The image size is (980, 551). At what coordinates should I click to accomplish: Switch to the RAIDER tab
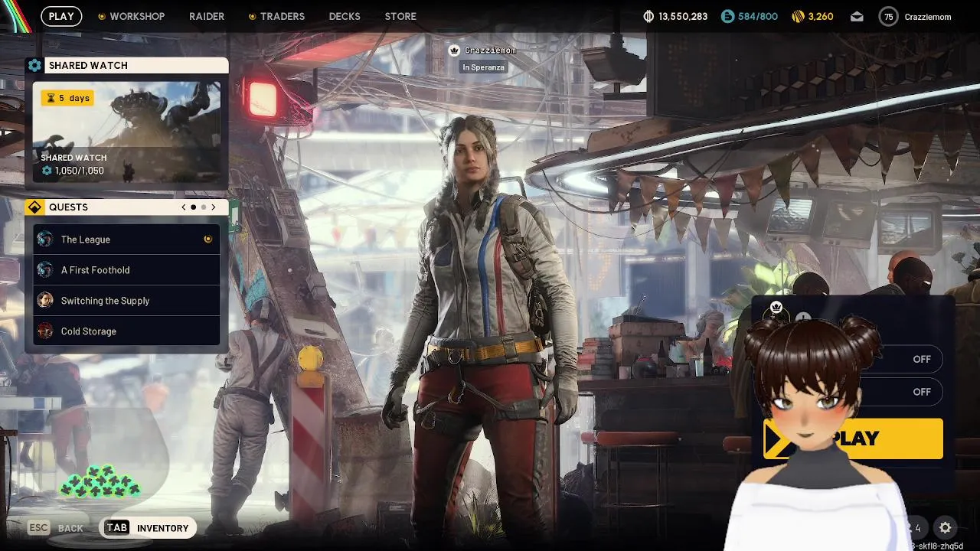pos(207,16)
